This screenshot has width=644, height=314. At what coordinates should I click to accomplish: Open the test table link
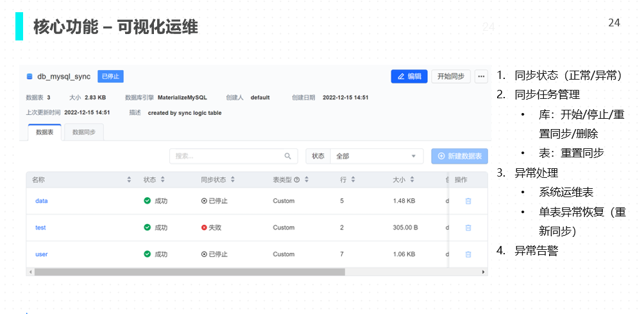pos(40,228)
